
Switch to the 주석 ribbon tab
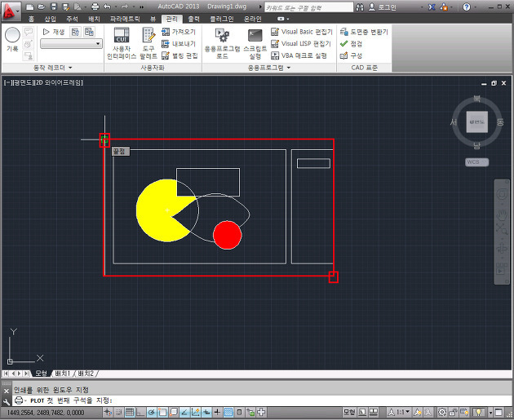pyautogui.click(x=72, y=19)
